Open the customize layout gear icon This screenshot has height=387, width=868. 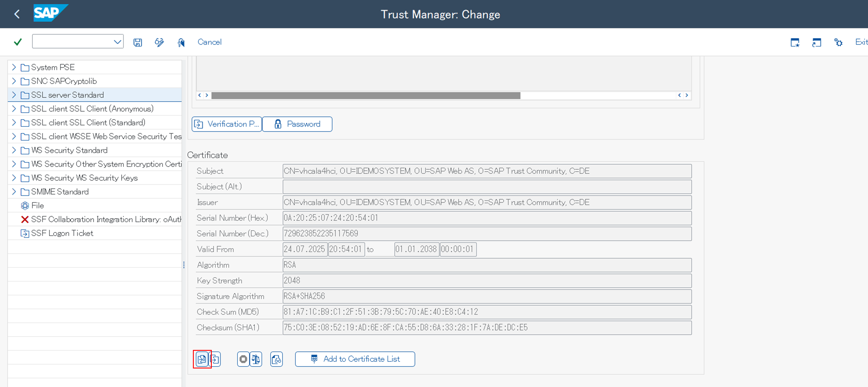coord(838,42)
